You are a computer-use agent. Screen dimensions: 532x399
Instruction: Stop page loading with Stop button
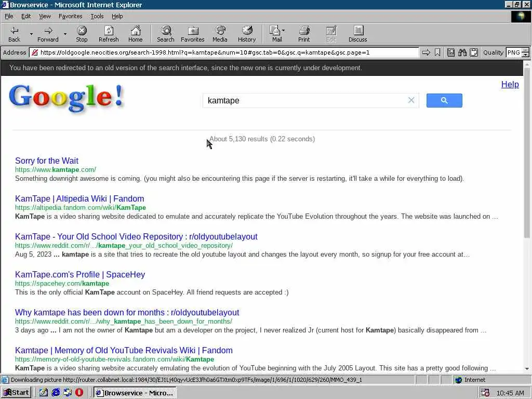pos(82,34)
